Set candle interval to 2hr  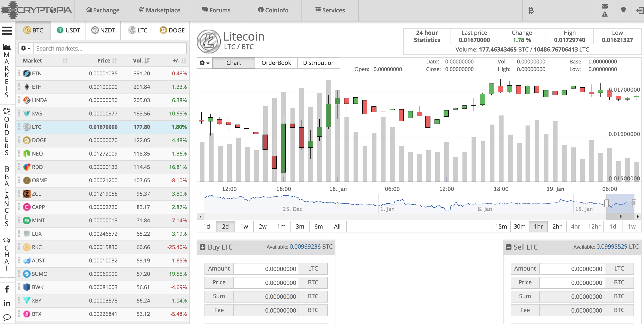[557, 226]
